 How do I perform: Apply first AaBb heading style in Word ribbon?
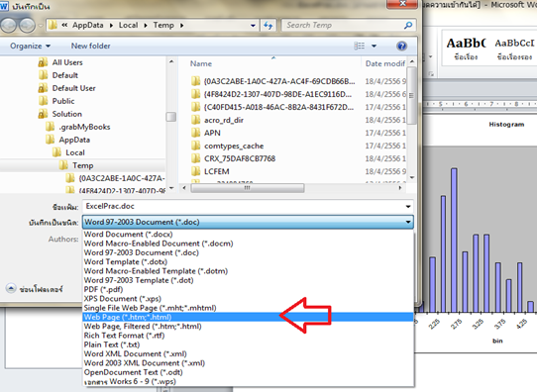pos(466,49)
